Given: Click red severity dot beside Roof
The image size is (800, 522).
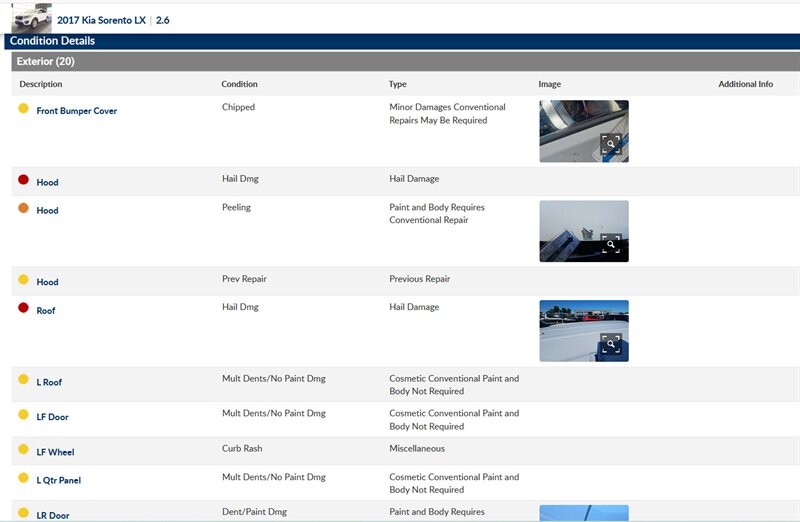Looking at the screenshot, I should (23, 308).
